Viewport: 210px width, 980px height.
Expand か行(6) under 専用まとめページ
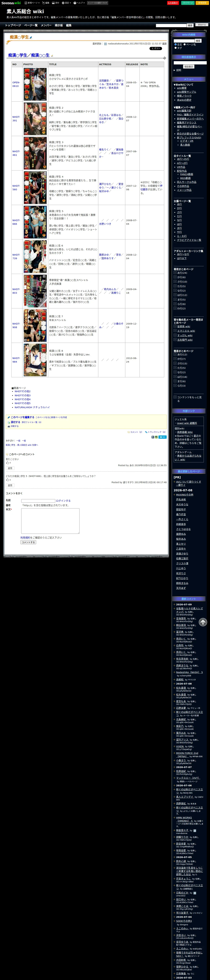coord(175,277)
